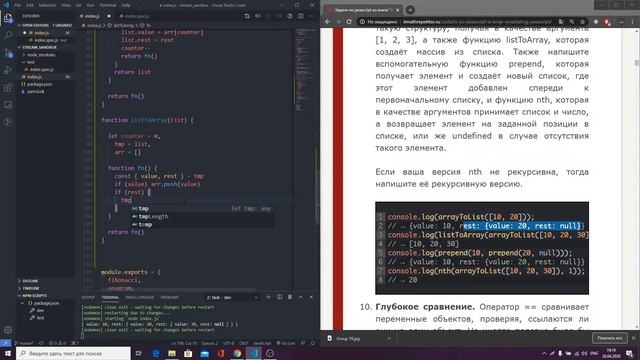Maximize the terminal panel with the chevron up

[300, 297]
